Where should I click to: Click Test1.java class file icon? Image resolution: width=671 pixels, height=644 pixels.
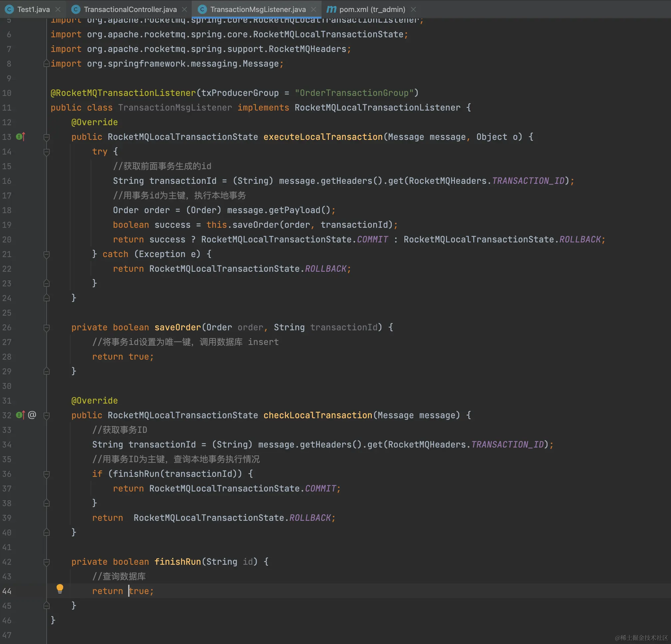[x=10, y=9]
